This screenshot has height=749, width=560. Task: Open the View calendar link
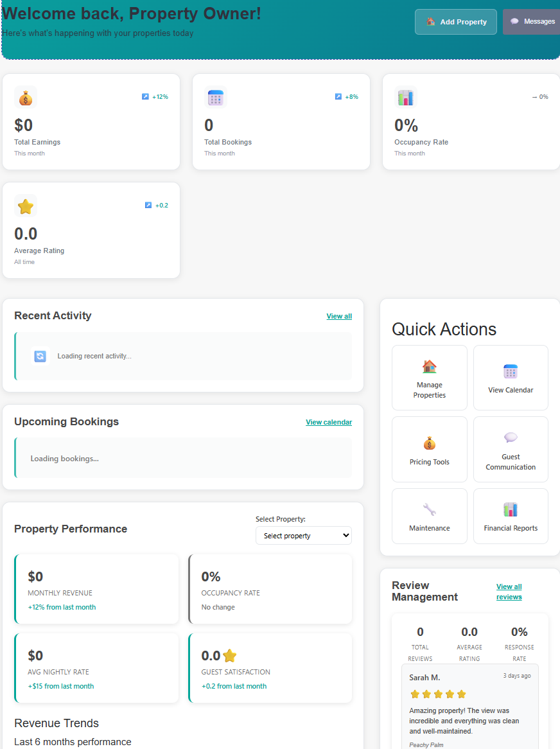click(x=329, y=422)
